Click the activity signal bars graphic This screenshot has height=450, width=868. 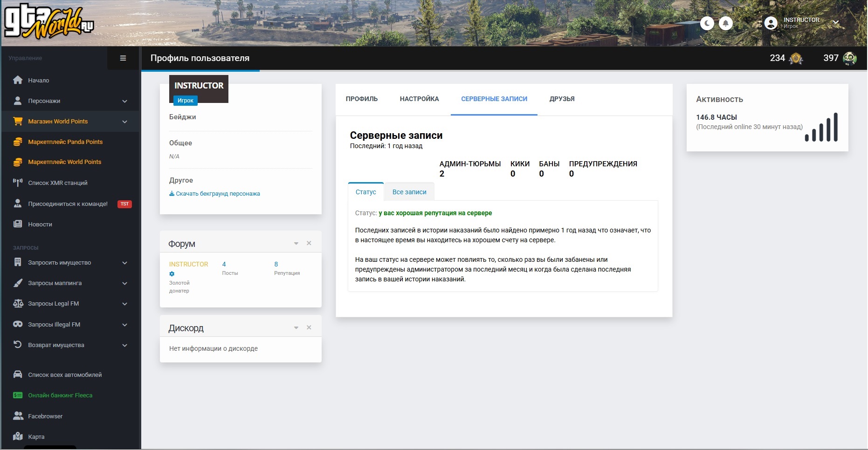click(821, 127)
